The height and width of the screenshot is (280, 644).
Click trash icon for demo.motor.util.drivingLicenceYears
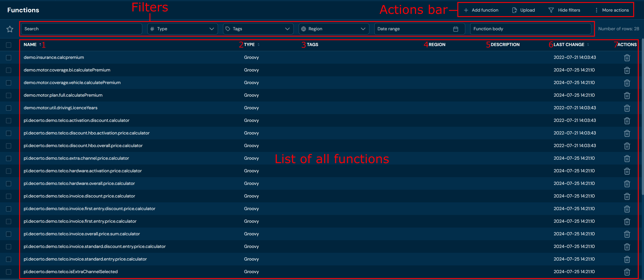click(627, 108)
